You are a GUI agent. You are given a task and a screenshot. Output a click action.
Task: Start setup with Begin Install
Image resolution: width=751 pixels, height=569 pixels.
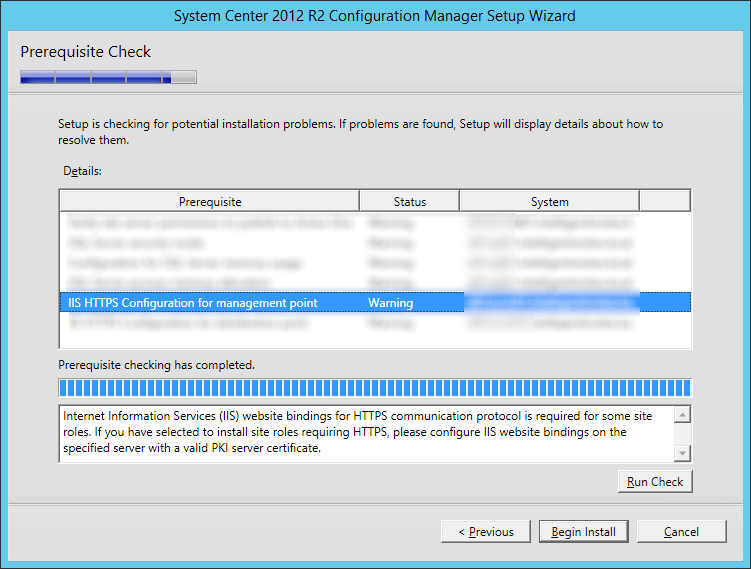click(583, 532)
